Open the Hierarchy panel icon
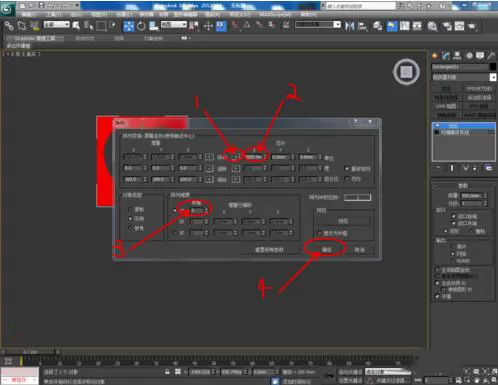Image resolution: width=498 pixels, height=385 pixels. pos(457,56)
